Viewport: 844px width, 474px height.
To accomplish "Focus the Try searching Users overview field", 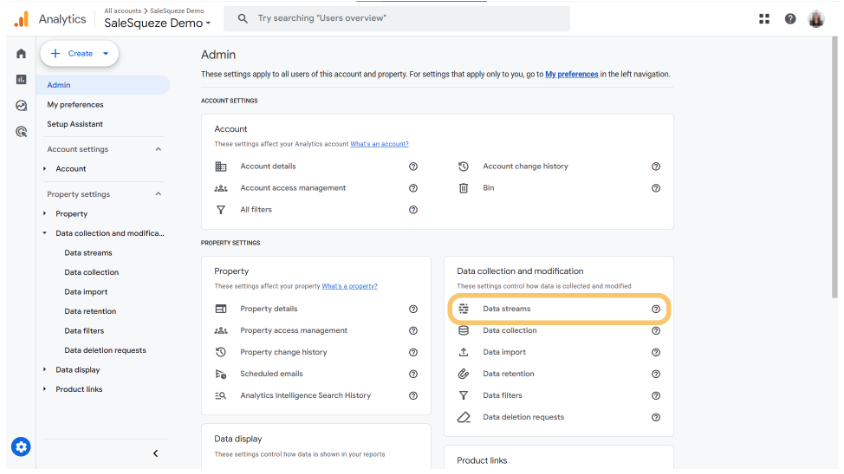I will tap(397, 18).
